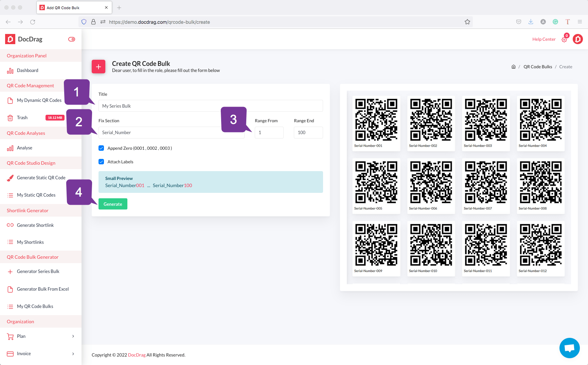Expand the Invoice submenu chevron

[73, 354]
